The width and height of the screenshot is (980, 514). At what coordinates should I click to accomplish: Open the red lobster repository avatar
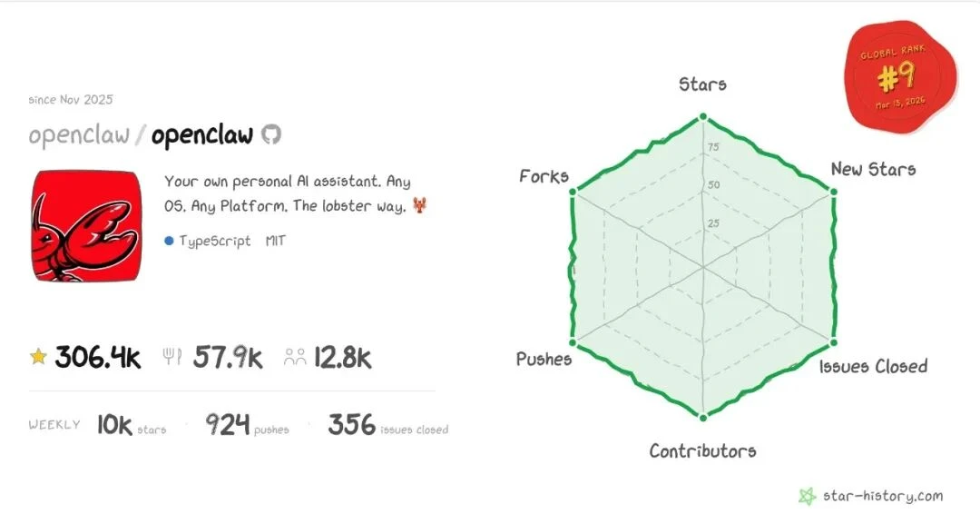coord(87,225)
